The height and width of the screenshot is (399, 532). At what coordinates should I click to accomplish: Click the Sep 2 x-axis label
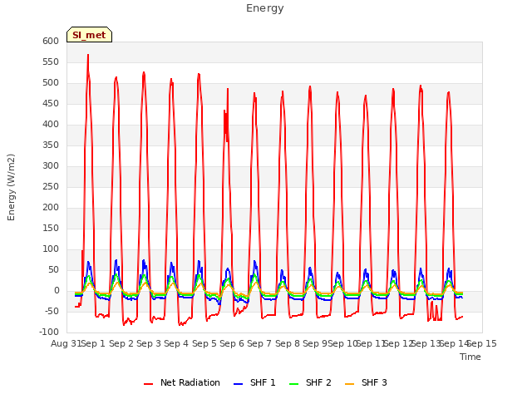pos(121,343)
